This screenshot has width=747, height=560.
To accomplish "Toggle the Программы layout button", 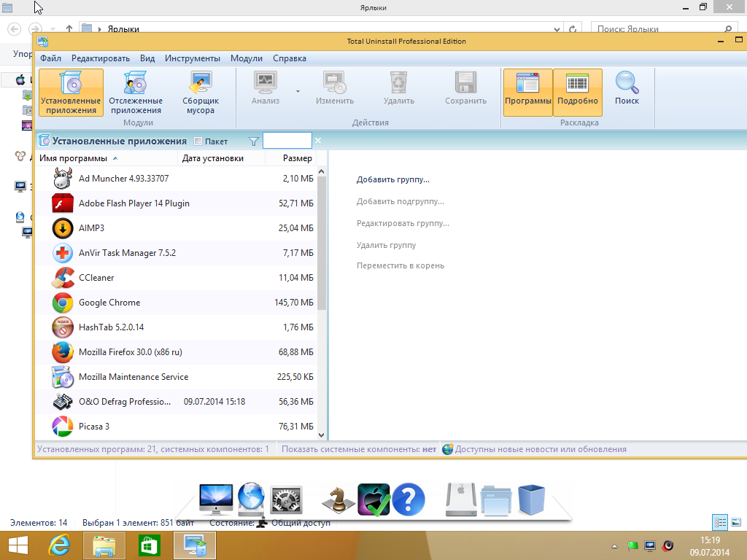I will coord(528,93).
